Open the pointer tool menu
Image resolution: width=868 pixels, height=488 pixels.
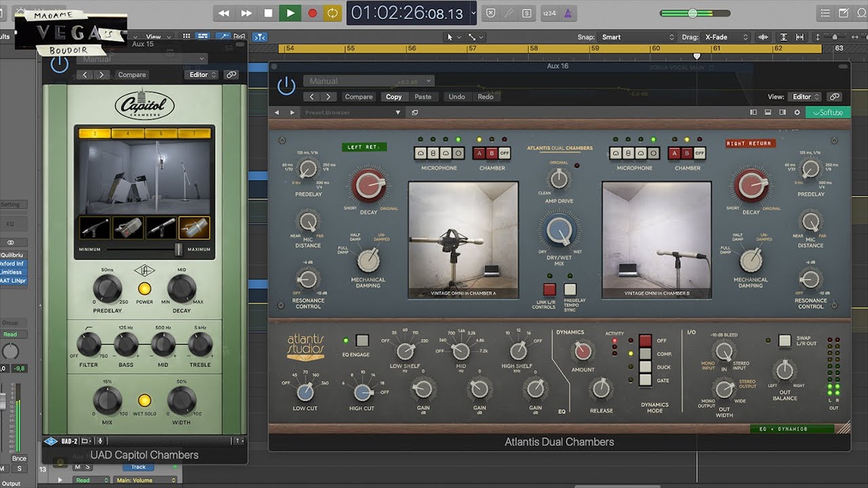tap(452, 37)
